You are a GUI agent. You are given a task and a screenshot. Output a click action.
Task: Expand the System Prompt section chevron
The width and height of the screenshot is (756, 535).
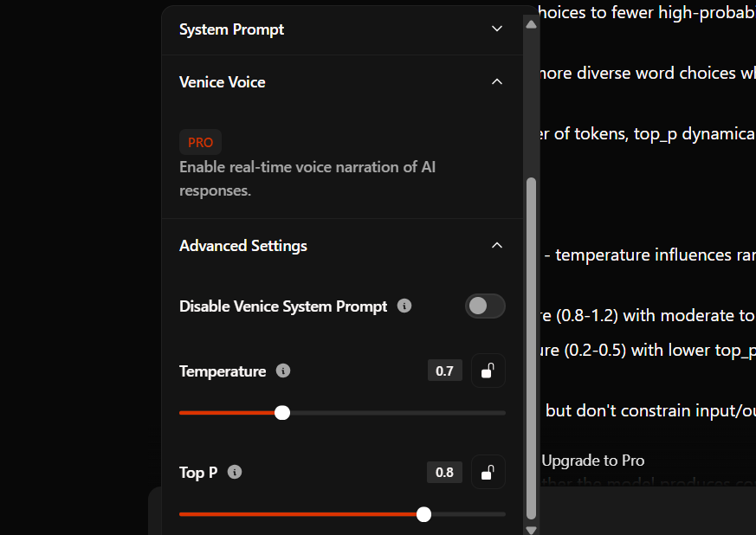497,29
